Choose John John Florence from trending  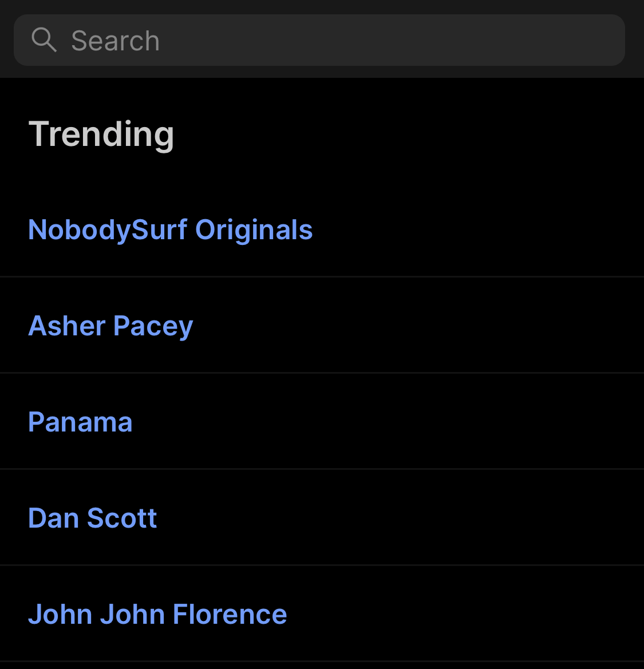[157, 615]
